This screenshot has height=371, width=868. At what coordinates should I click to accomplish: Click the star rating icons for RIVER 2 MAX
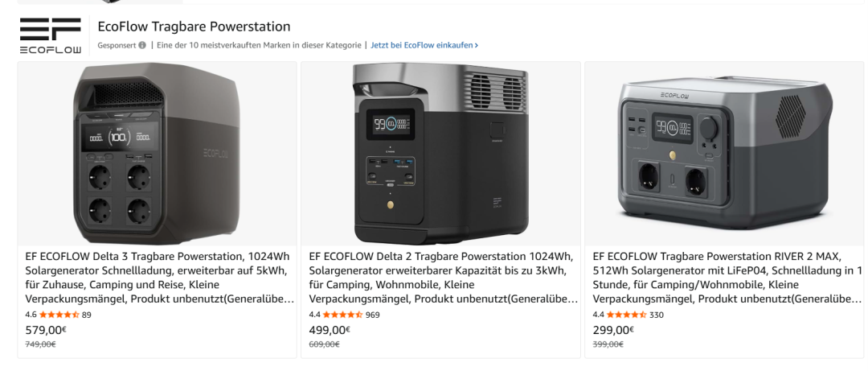[x=627, y=315]
